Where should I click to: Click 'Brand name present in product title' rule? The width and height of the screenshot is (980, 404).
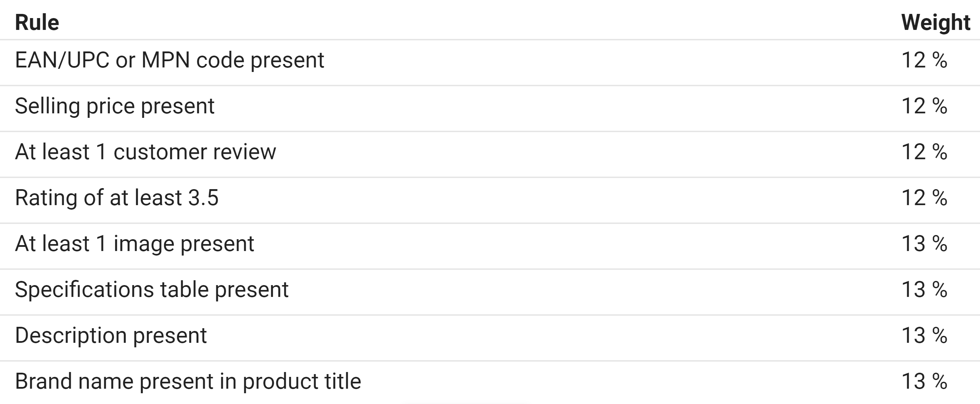[x=188, y=381]
